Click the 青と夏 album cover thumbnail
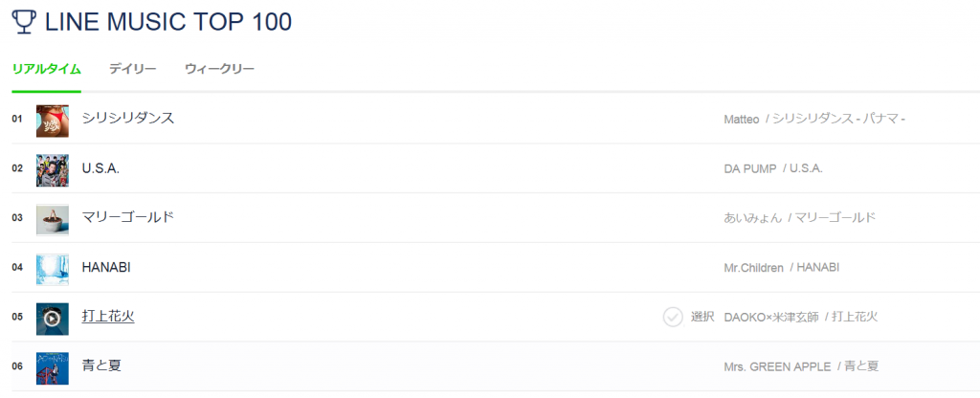The image size is (980, 398). [x=52, y=367]
